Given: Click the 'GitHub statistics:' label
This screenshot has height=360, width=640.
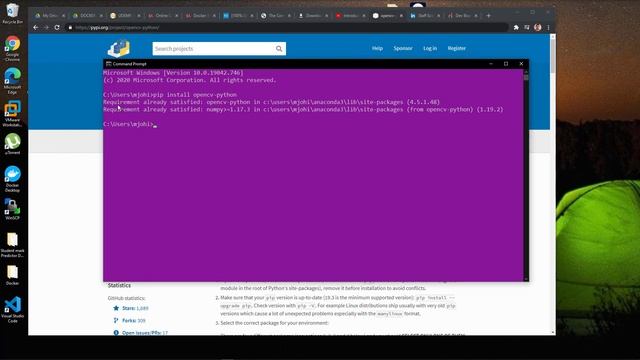Looking at the screenshot, I should tap(126, 298).
